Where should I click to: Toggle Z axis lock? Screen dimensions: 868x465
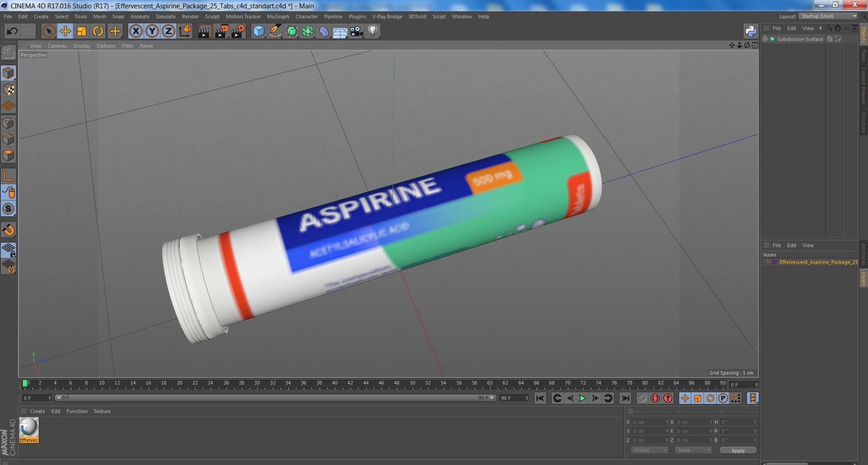point(169,31)
